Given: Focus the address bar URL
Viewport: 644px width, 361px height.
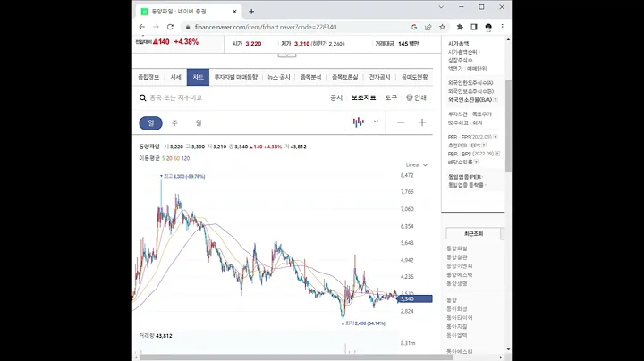Looking at the screenshot, I should point(266,27).
